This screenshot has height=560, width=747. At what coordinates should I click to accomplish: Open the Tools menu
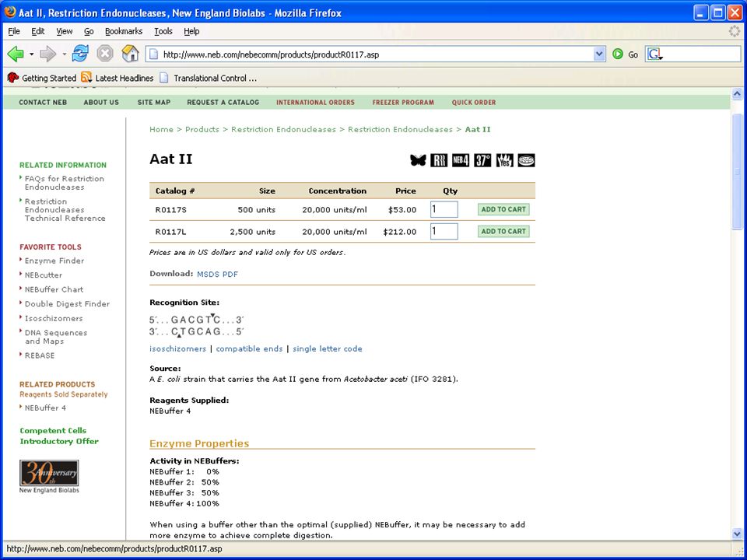click(163, 31)
